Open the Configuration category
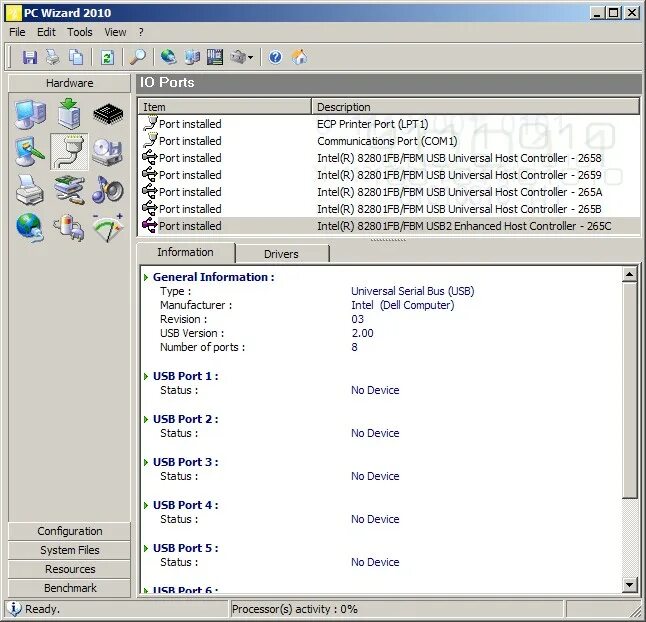646x622 pixels. [70, 531]
